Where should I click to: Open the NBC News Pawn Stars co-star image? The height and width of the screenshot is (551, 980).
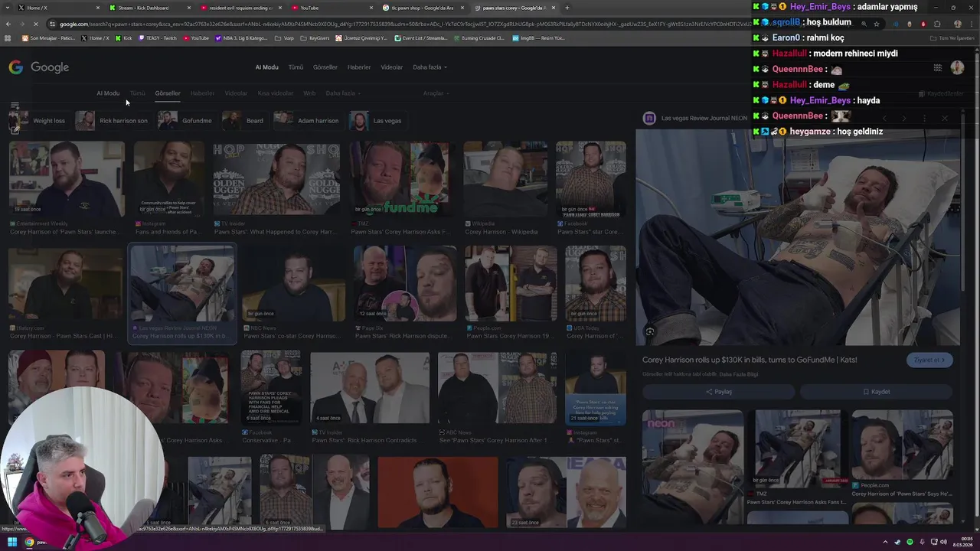click(293, 284)
